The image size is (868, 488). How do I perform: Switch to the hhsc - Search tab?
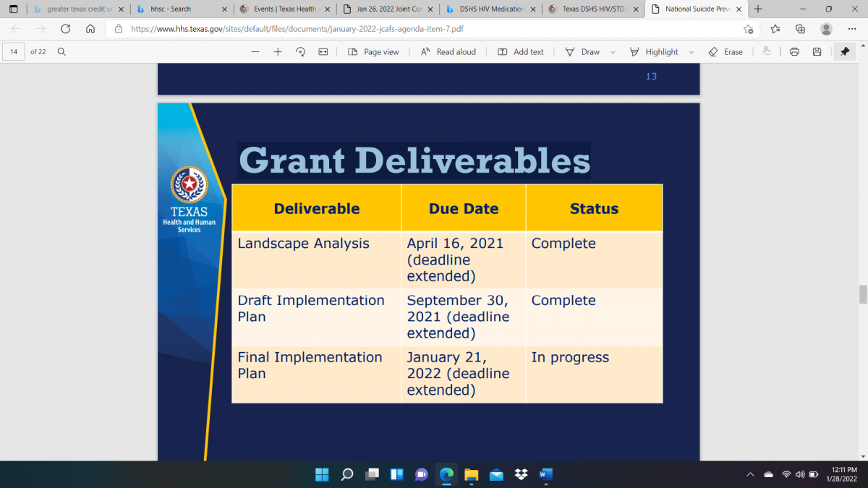click(x=180, y=9)
